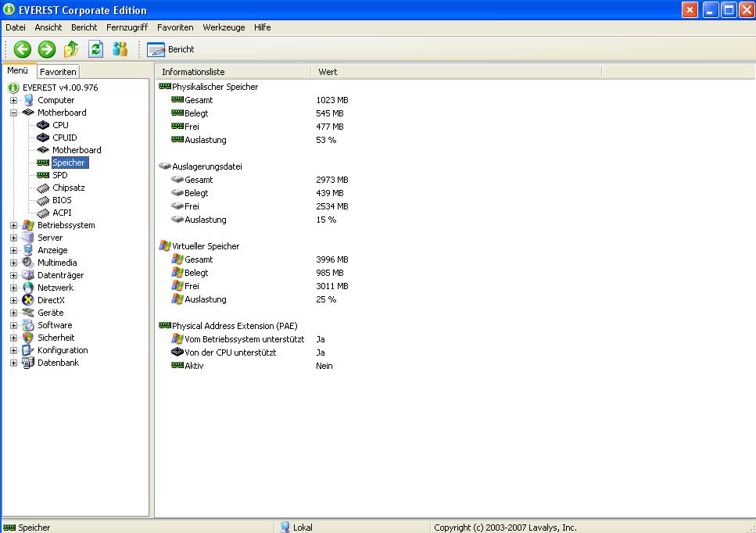The image size is (756, 533).
Task: Select the ACPI tree item
Action: pos(62,213)
